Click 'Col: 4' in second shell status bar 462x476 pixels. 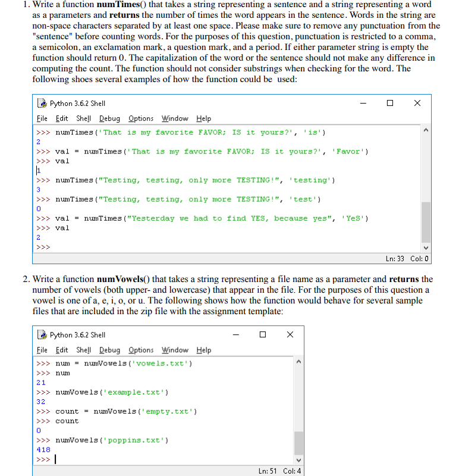pos(292,471)
